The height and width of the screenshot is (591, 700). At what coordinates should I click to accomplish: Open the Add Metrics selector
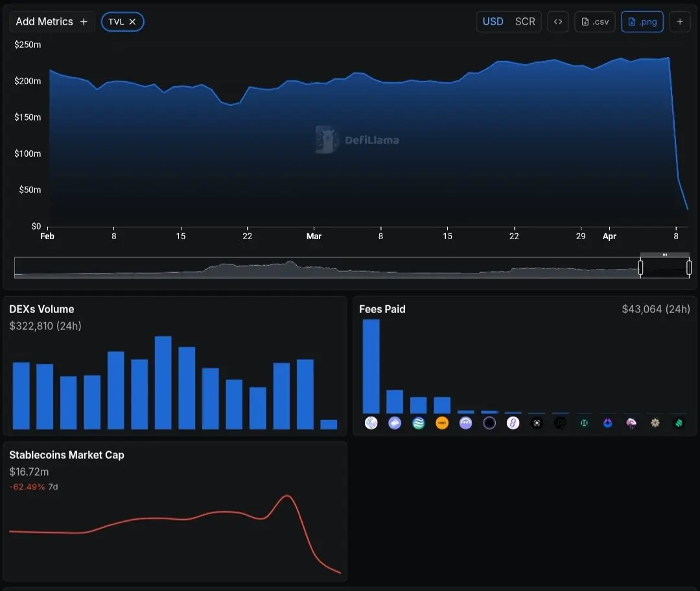coord(52,22)
